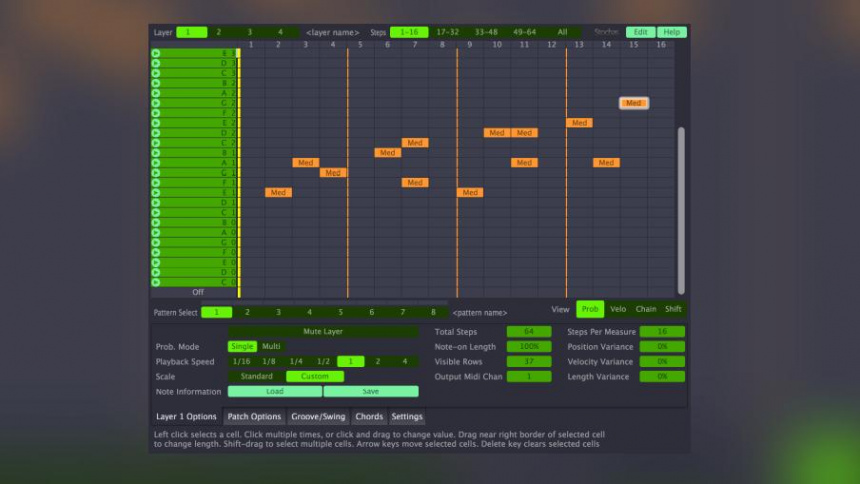Adjust the Velocity Variance value control

pos(661,362)
